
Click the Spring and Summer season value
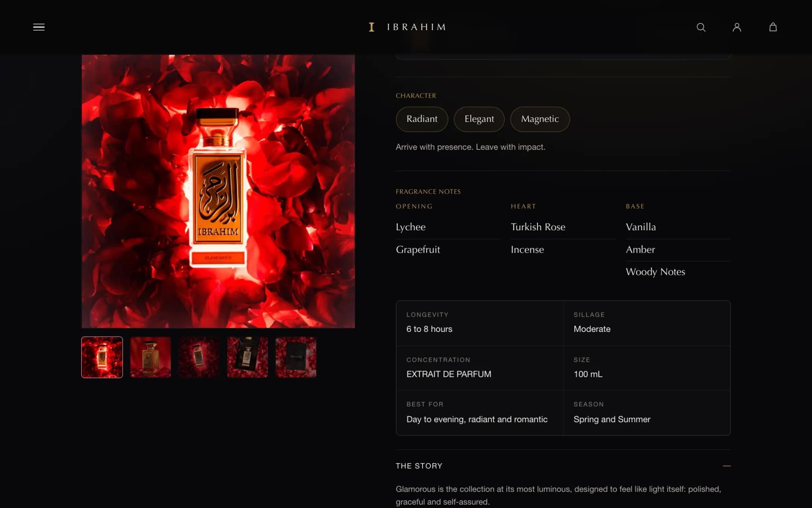pos(612,420)
